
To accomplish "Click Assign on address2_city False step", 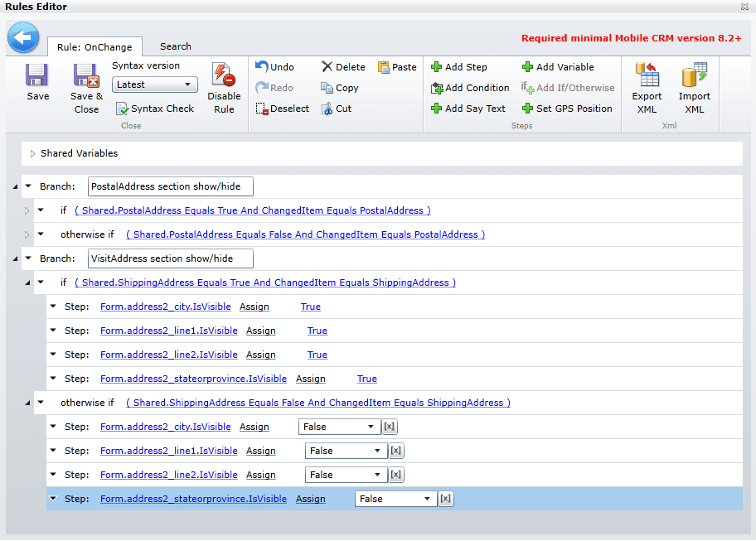I will tap(254, 427).
